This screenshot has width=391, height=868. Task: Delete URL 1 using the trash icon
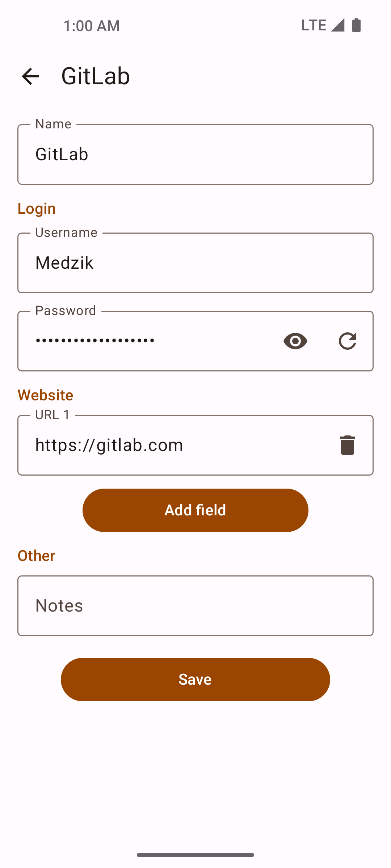click(348, 445)
